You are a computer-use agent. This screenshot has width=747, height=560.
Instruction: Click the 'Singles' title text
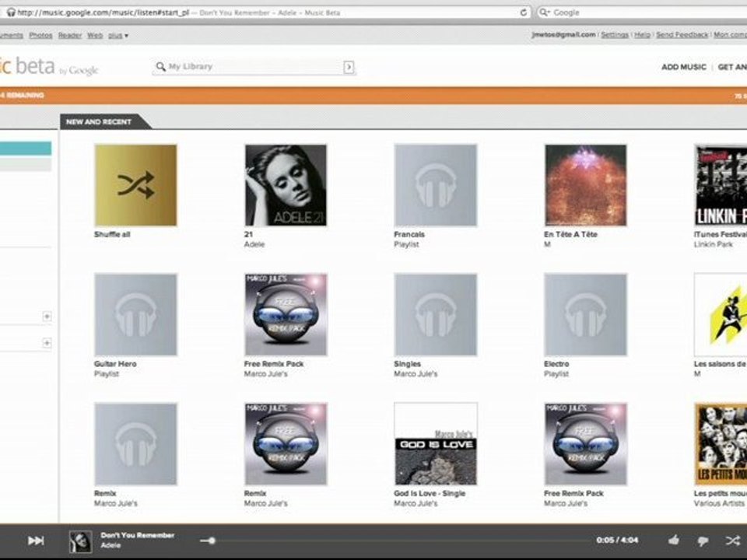[407, 364]
